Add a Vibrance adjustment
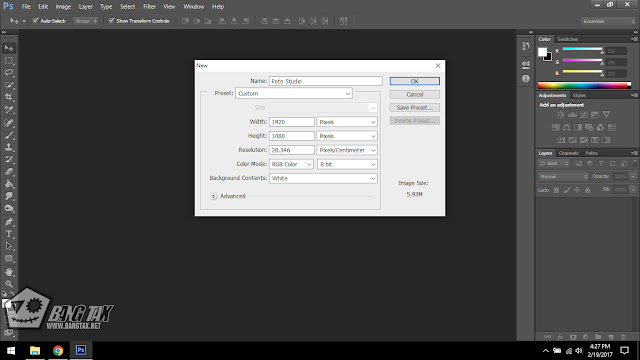The width and height of the screenshot is (640, 360). (607, 115)
